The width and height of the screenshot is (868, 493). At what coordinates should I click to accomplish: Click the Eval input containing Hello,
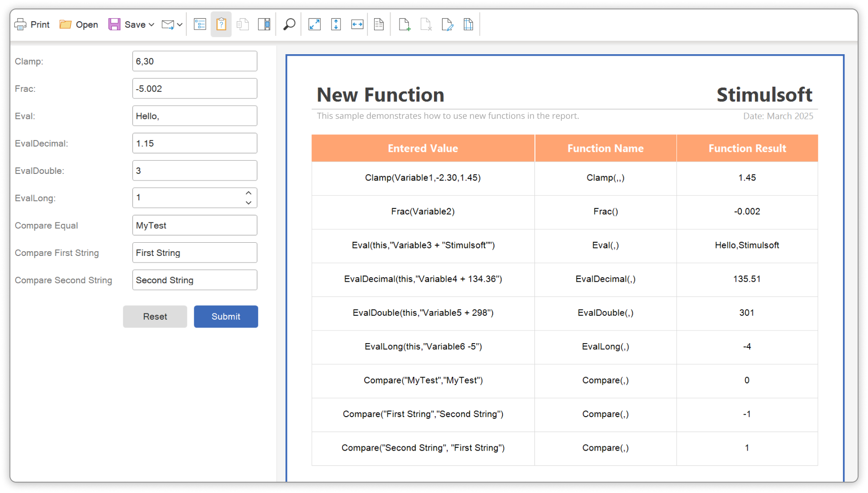click(x=195, y=116)
